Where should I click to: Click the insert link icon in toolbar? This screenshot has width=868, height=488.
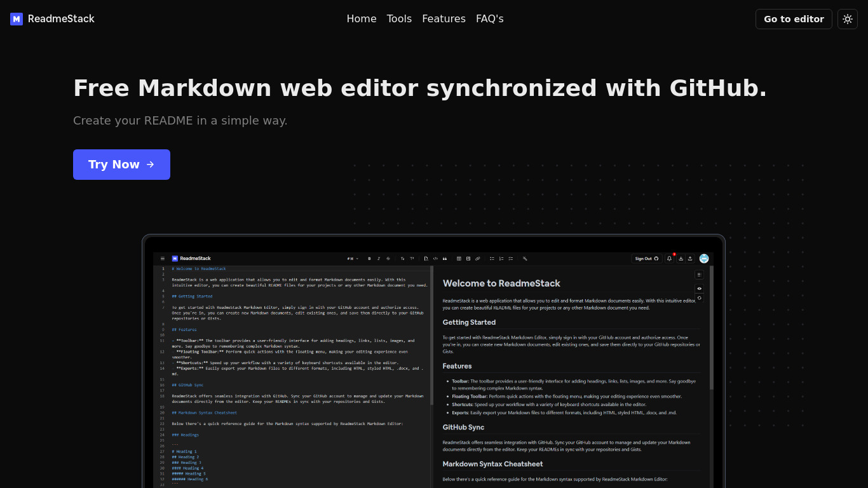coord(477,259)
